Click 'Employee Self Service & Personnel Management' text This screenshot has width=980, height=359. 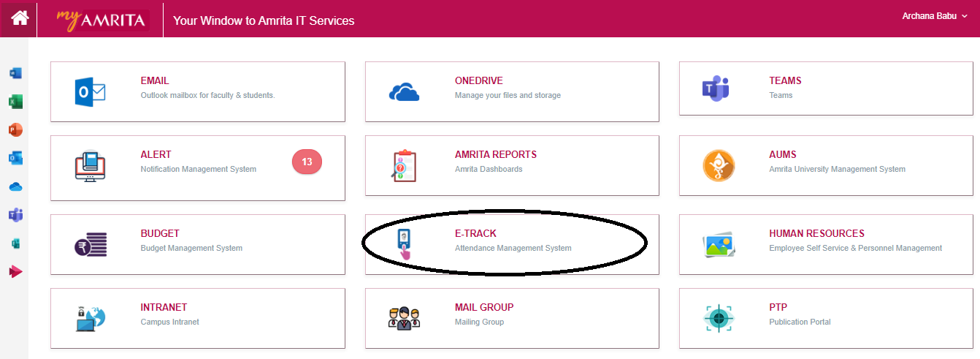coord(855,248)
